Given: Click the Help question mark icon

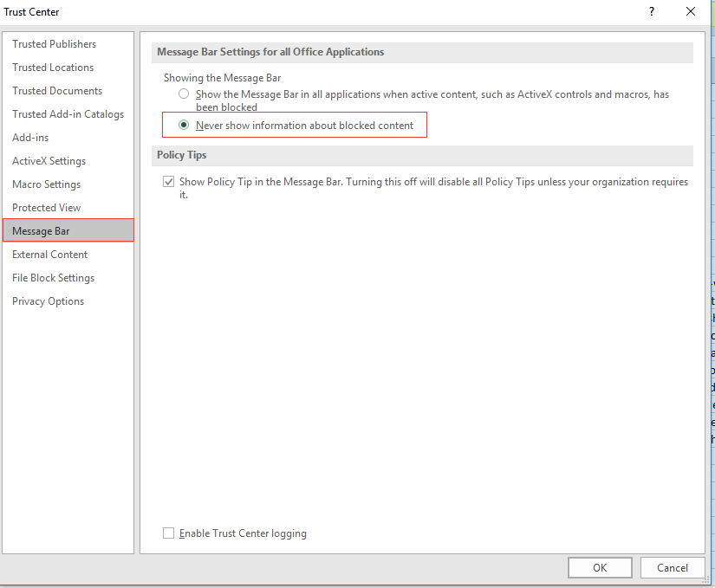Looking at the screenshot, I should point(651,12).
